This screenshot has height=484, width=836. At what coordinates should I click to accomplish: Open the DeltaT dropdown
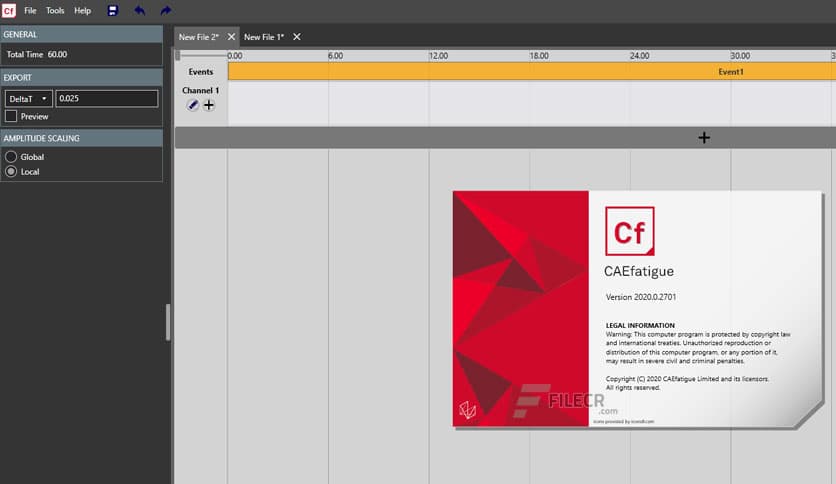[x=29, y=99]
